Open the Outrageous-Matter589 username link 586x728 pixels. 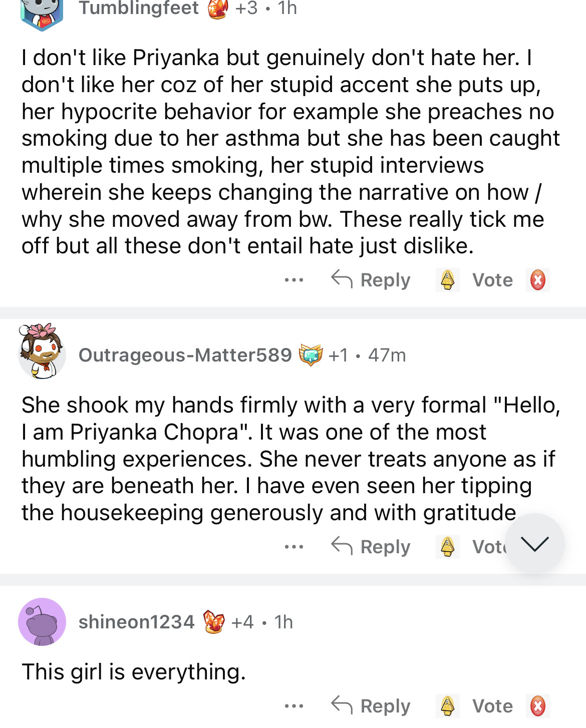click(185, 355)
